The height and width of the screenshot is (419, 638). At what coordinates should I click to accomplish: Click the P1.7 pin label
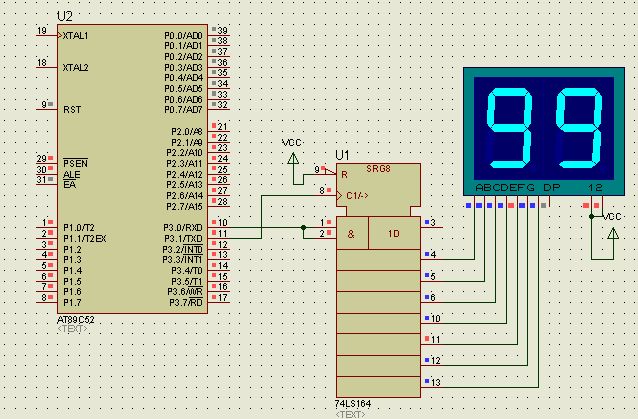pyautogui.click(x=72, y=303)
